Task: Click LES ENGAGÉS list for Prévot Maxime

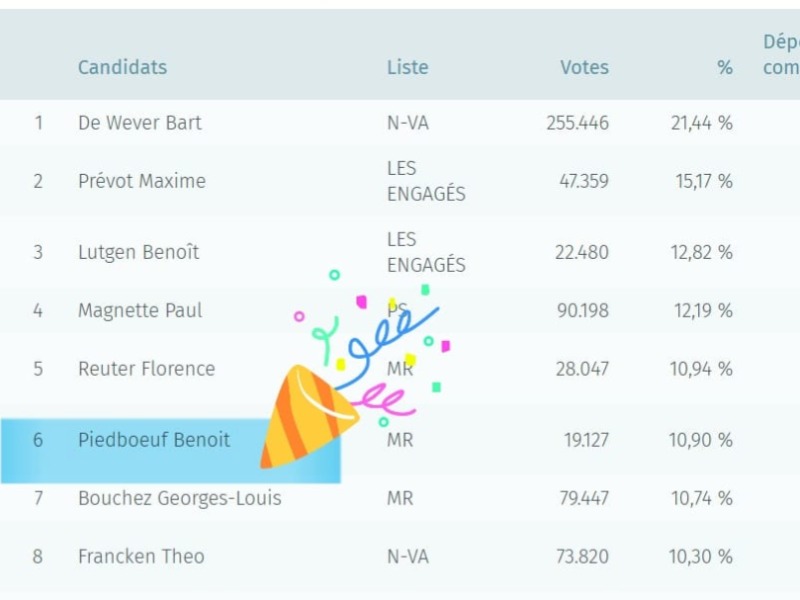Action: [426, 181]
